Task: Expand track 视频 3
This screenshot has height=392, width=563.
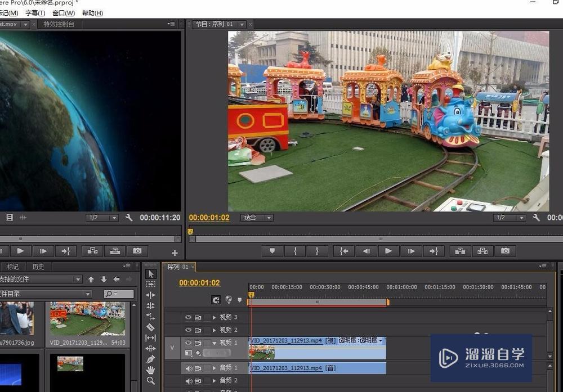Action: 215,317
